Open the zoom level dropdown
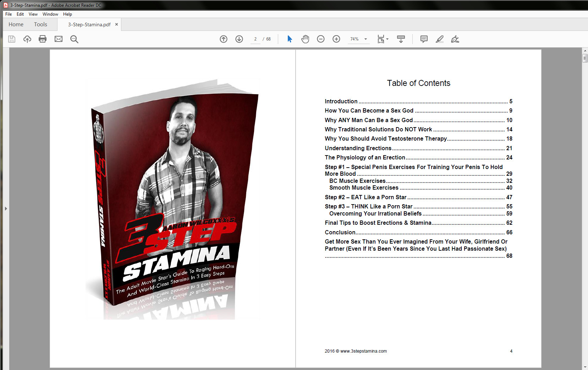588x370 pixels. [x=366, y=39]
